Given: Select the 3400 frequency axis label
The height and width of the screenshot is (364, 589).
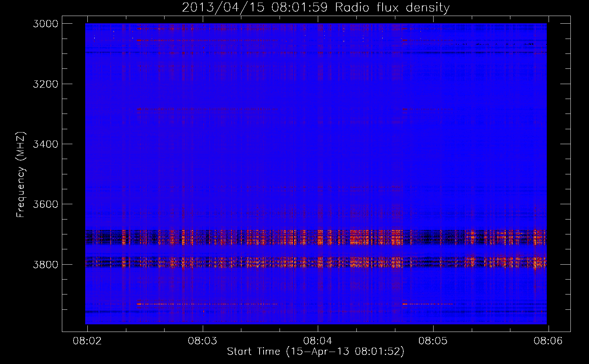Looking at the screenshot, I should (x=46, y=144).
